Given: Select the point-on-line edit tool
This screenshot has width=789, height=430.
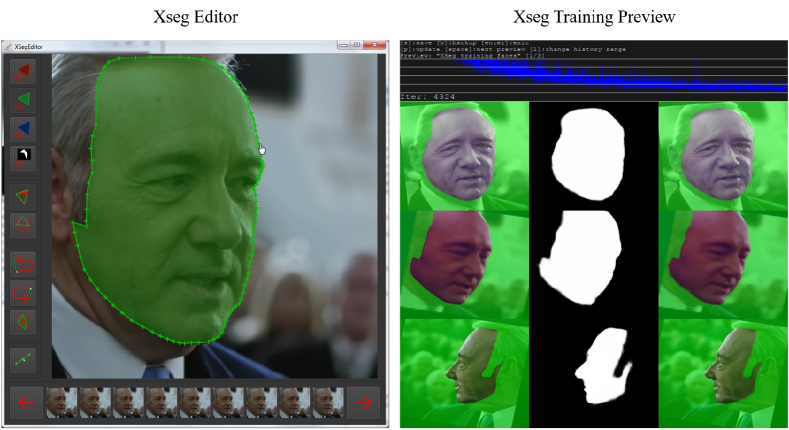Looking at the screenshot, I should 23,360.
